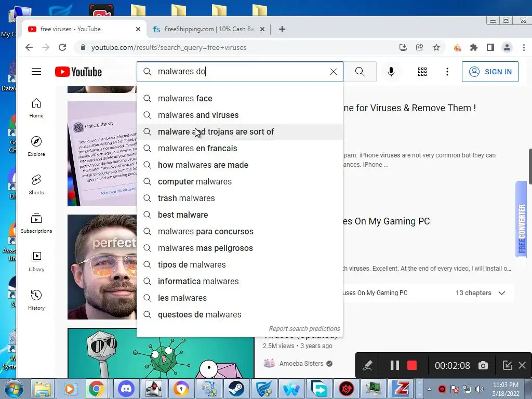Screen dimensions: 532x399
Task: Open History in the sidebar
Action: coord(36,300)
